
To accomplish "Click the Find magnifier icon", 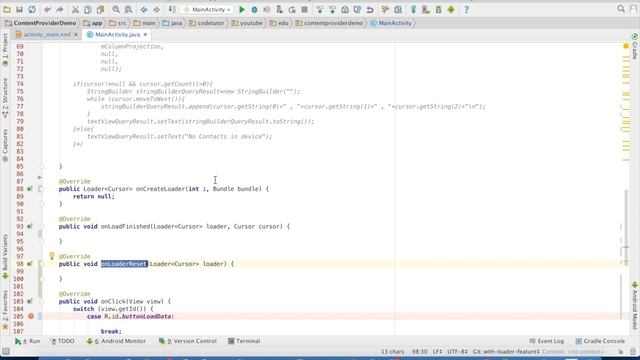I will (116, 9).
